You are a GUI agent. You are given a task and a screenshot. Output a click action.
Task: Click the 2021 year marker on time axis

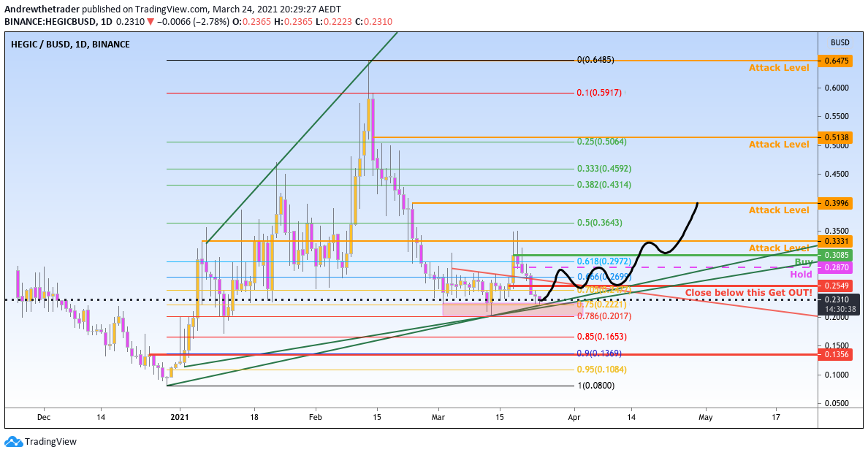click(x=179, y=417)
